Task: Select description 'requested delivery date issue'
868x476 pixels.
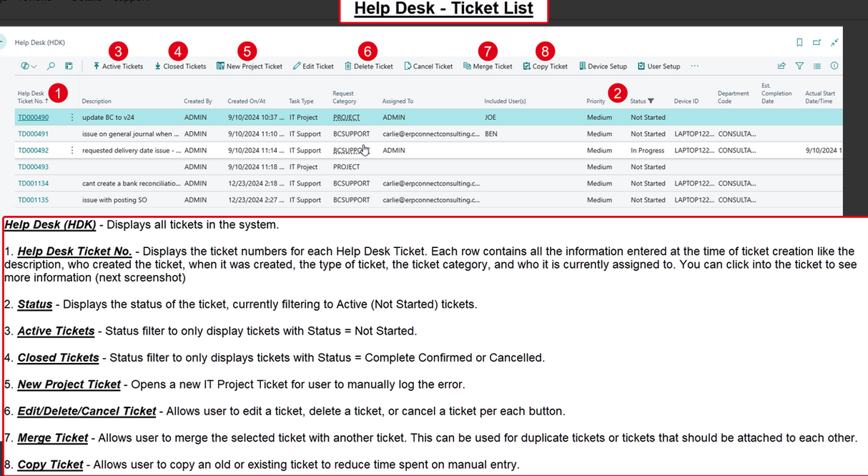Action: (x=132, y=151)
